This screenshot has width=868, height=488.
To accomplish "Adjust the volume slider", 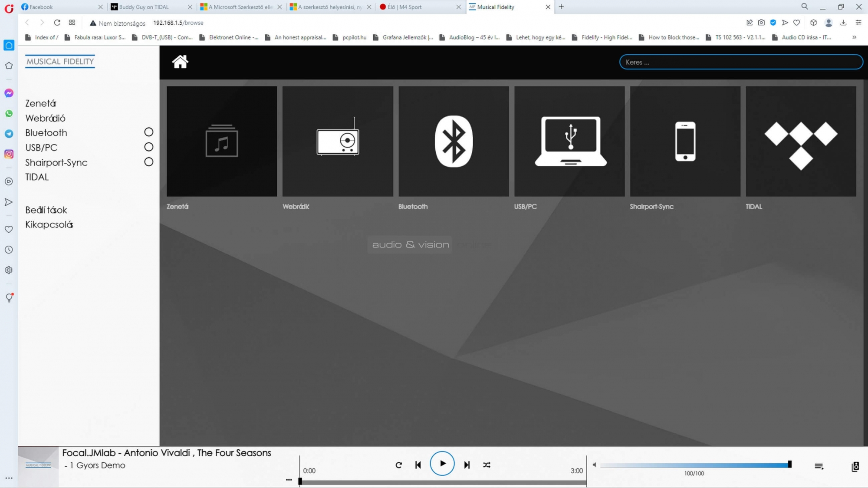I will [x=696, y=465].
